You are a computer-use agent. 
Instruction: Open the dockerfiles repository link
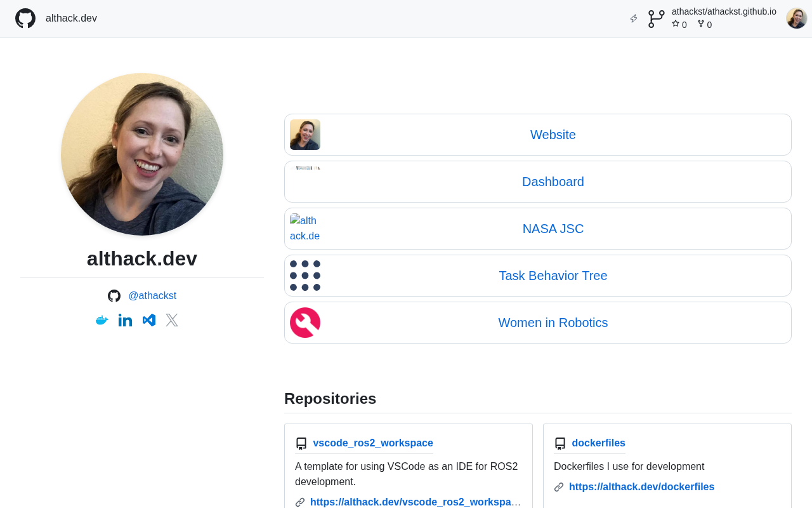(x=598, y=443)
